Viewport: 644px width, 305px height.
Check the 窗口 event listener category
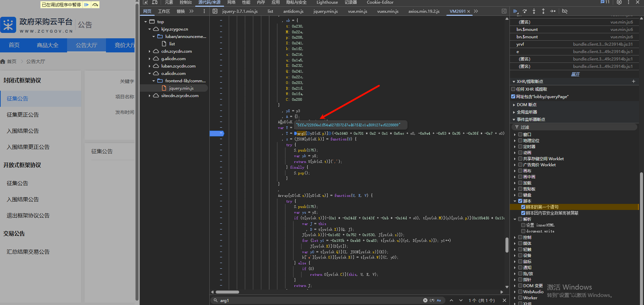click(x=520, y=134)
